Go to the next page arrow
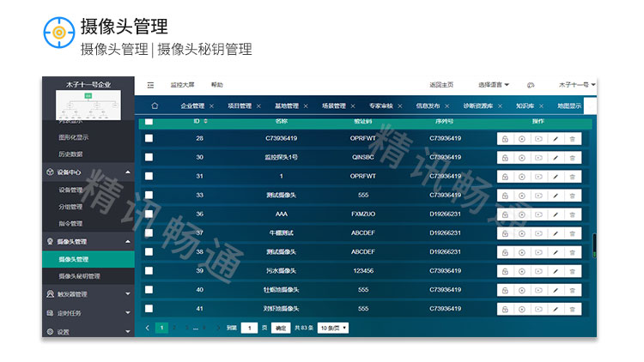 tap(218, 328)
